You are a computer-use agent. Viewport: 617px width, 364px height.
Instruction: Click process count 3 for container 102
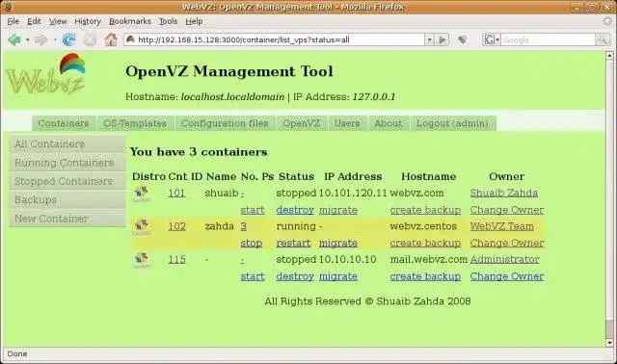click(x=244, y=226)
